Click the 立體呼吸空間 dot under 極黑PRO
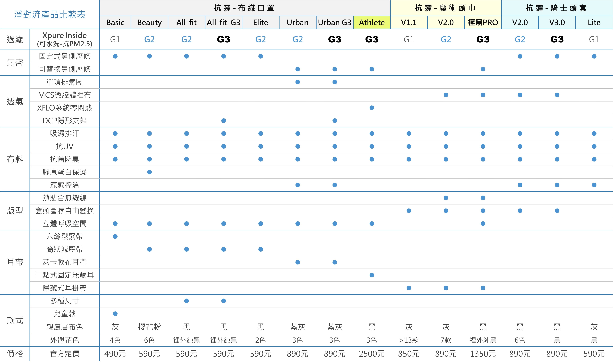The width and height of the screenshot is (613, 364). coord(483,224)
